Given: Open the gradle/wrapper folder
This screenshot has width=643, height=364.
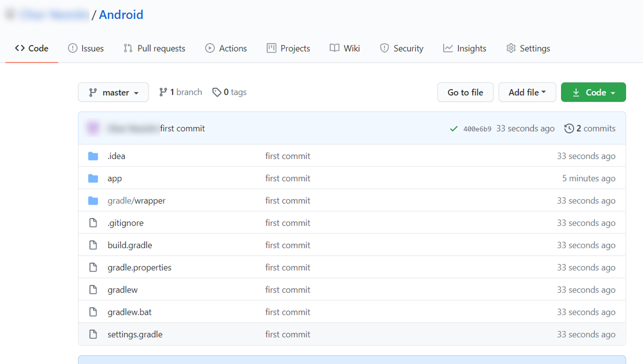Looking at the screenshot, I should (136, 201).
